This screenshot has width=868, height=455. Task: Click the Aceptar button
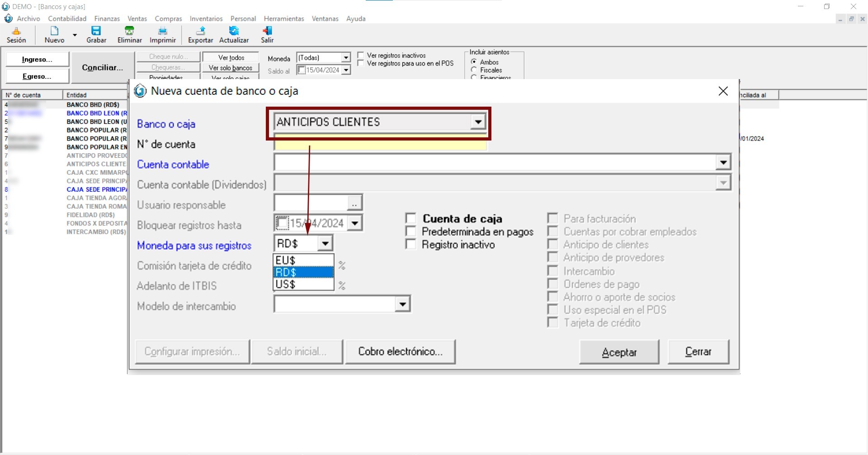(x=619, y=352)
